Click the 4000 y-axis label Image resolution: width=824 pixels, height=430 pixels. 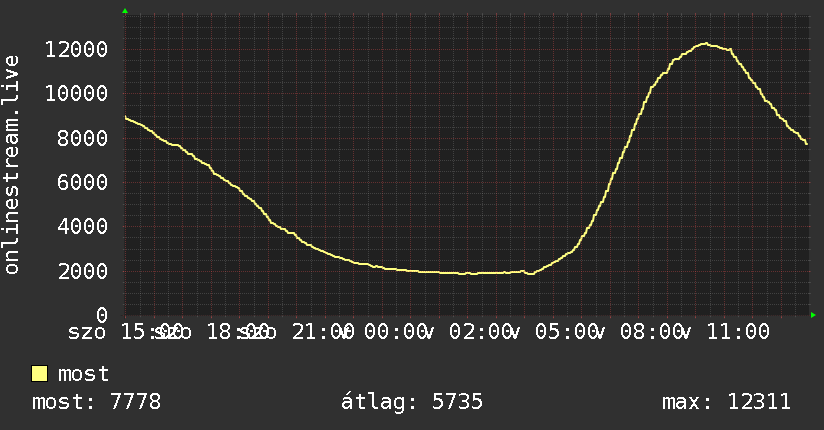click(x=83, y=227)
